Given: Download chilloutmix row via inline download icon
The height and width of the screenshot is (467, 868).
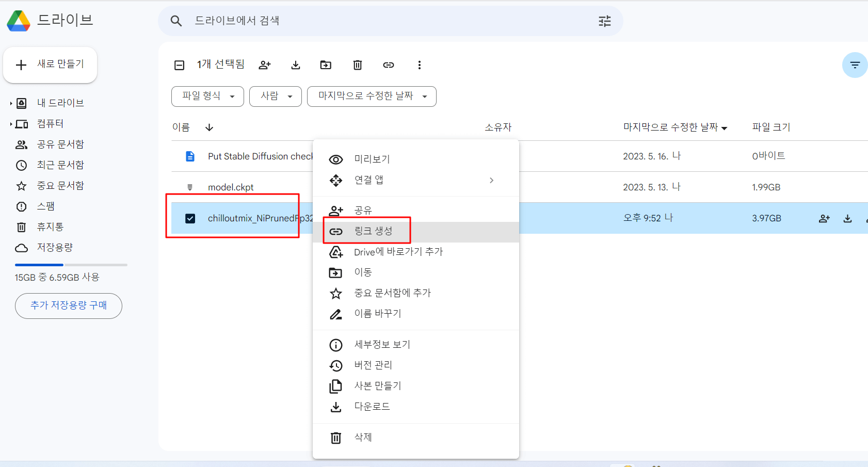Looking at the screenshot, I should pos(847,218).
